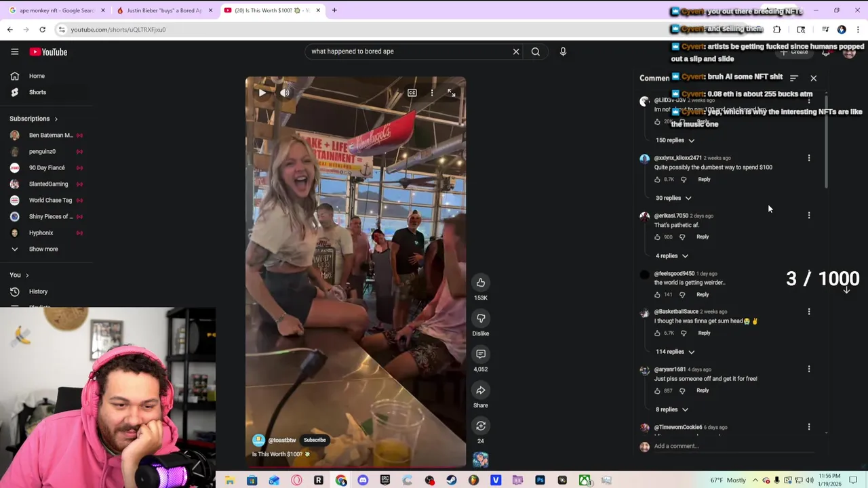The height and width of the screenshot is (488, 868).
Task: Enter fullscreen on the short
Action: (452, 93)
